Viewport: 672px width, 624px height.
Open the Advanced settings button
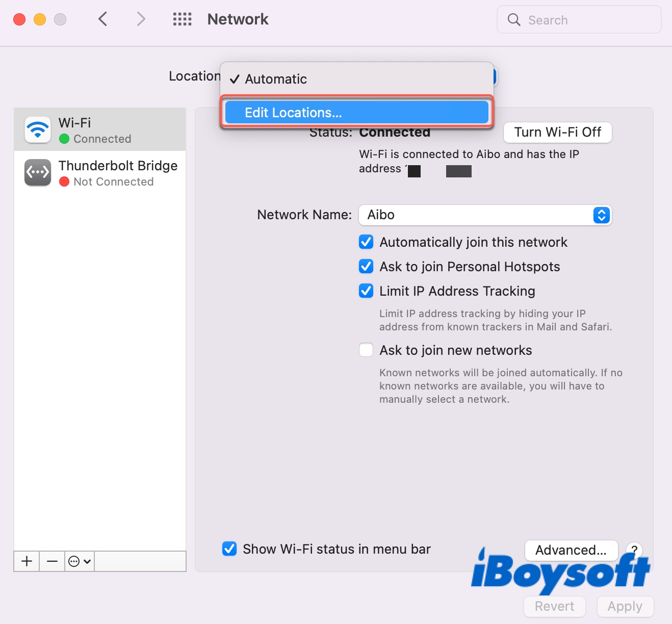point(571,550)
